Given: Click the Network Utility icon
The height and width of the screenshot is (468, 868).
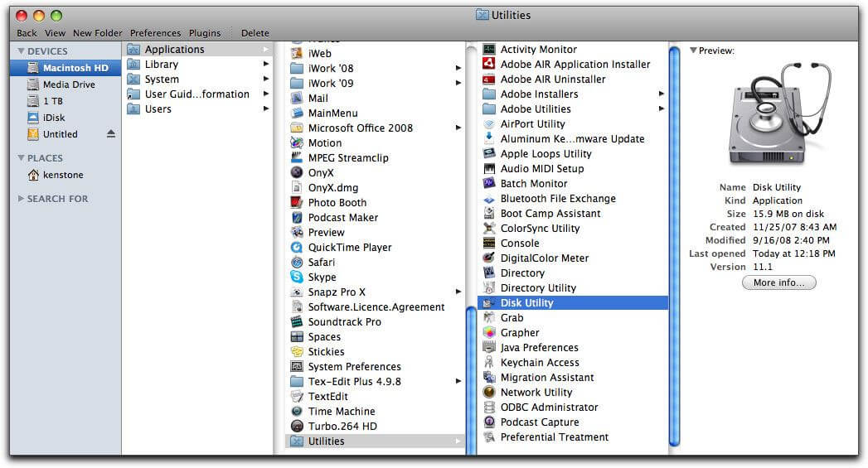Looking at the screenshot, I should click(489, 393).
